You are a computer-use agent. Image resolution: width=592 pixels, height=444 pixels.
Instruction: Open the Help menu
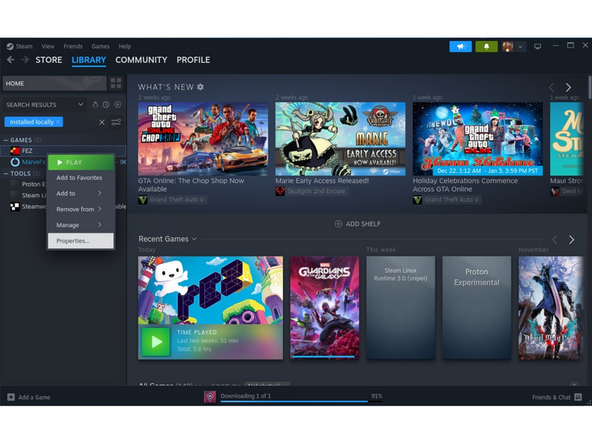(125, 46)
